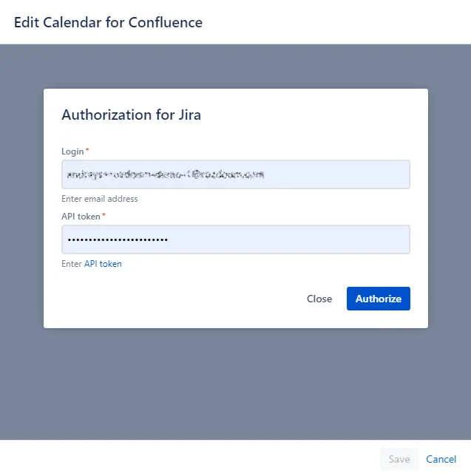
Task: Open the API token help link
Action: pyautogui.click(x=103, y=264)
